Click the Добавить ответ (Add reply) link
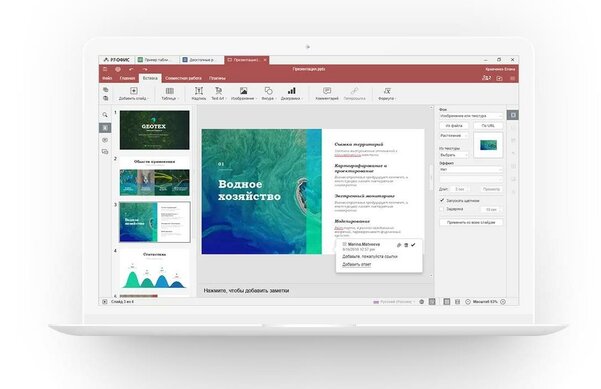The image size is (601, 389). [356, 264]
